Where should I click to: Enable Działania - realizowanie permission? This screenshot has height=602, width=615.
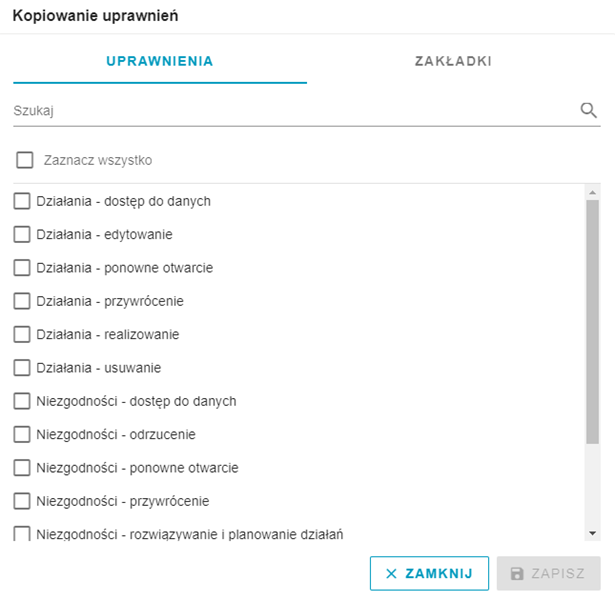coord(22,334)
